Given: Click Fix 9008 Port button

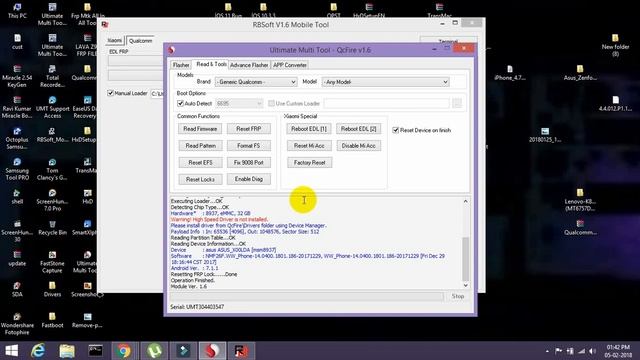Looking at the screenshot, I should tap(249, 162).
